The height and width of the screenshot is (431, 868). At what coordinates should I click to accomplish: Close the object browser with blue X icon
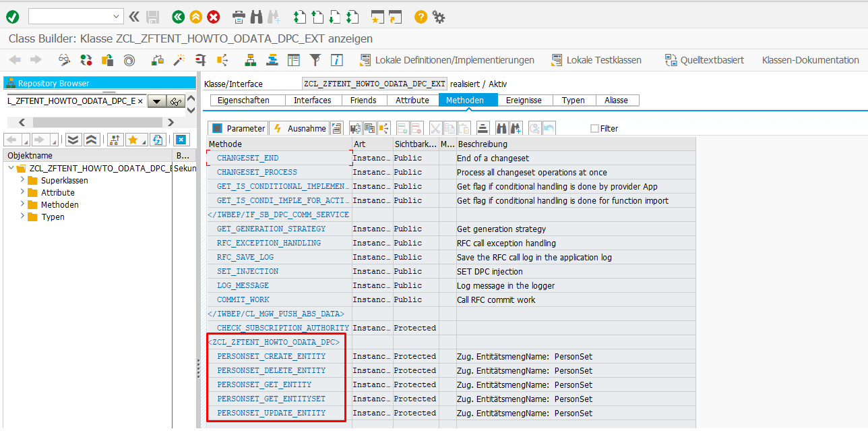[x=181, y=140]
